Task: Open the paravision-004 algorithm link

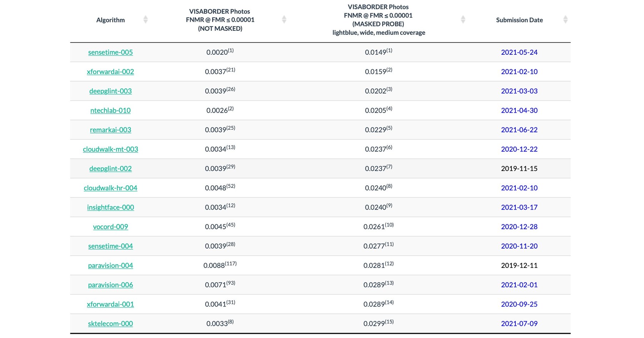Action: coord(110,265)
